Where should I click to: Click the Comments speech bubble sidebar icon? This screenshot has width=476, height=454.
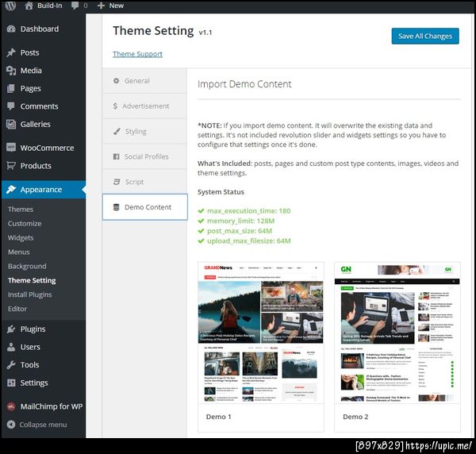point(11,106)
